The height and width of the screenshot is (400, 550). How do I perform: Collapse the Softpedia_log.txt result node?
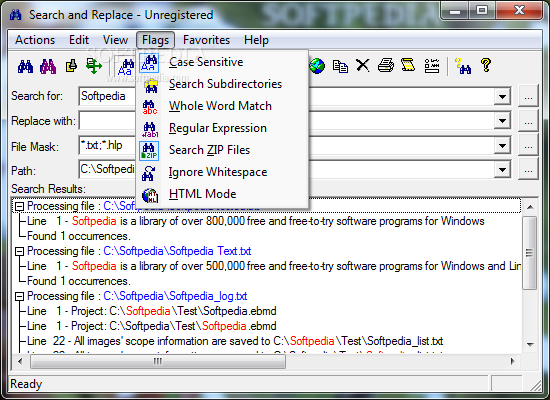(20, 296)
